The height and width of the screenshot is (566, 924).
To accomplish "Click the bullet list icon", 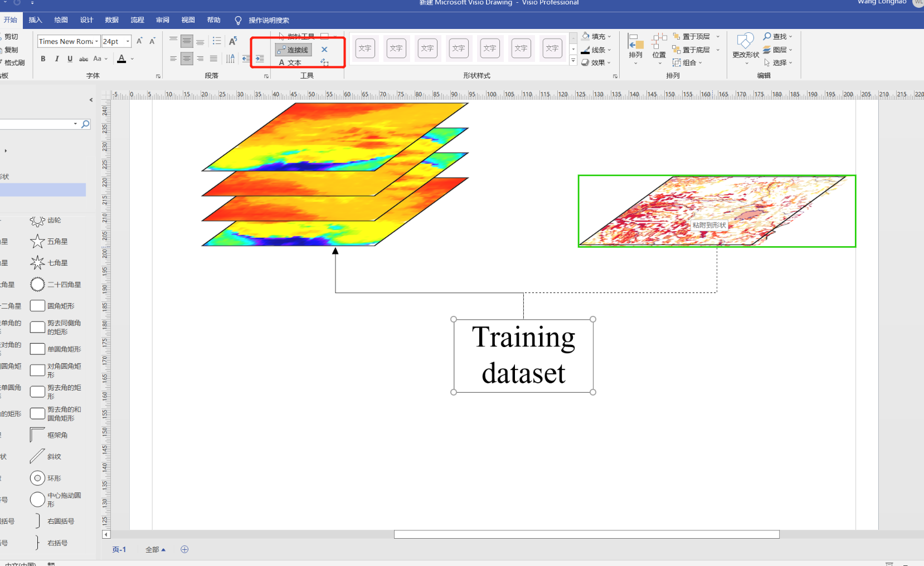I will coord(217,41).
